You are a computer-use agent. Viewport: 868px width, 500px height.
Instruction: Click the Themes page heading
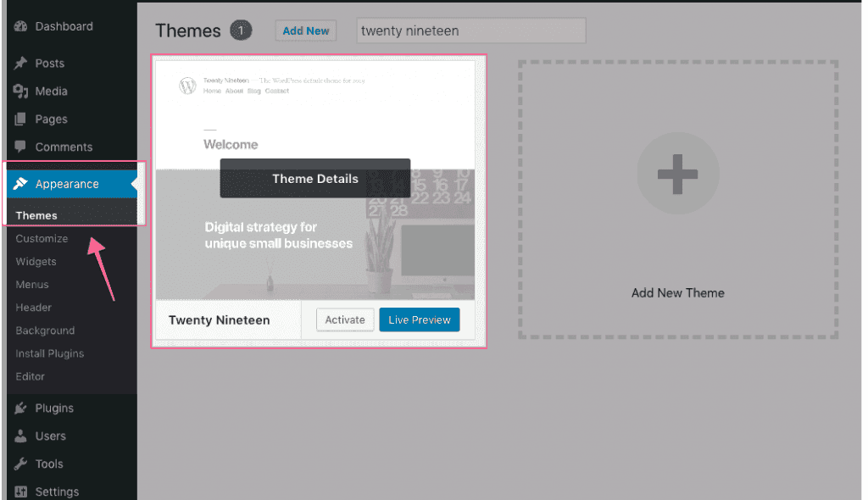[x=187, y=31]
